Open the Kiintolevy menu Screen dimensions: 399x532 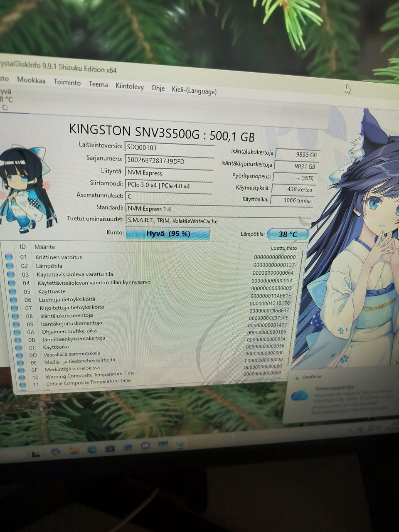(x=130, y=86)
